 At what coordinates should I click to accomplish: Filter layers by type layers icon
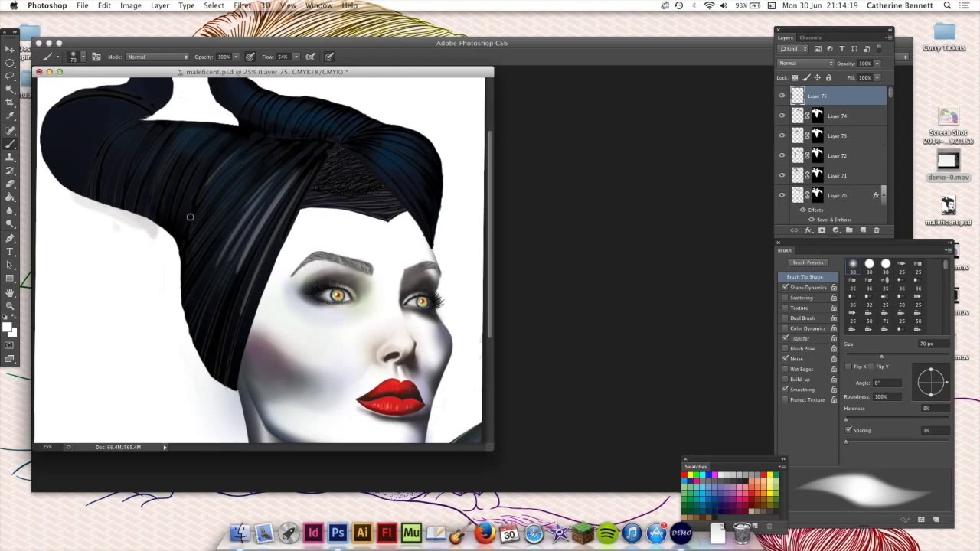pos(842,49)
